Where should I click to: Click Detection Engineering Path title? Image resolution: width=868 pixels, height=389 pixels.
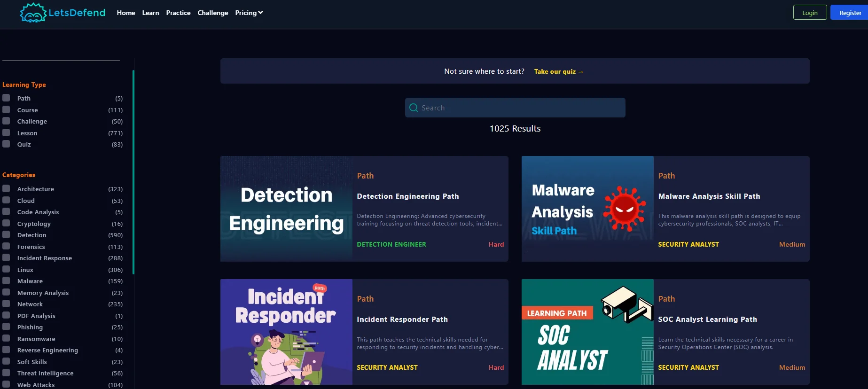click(x=408, y=196)
